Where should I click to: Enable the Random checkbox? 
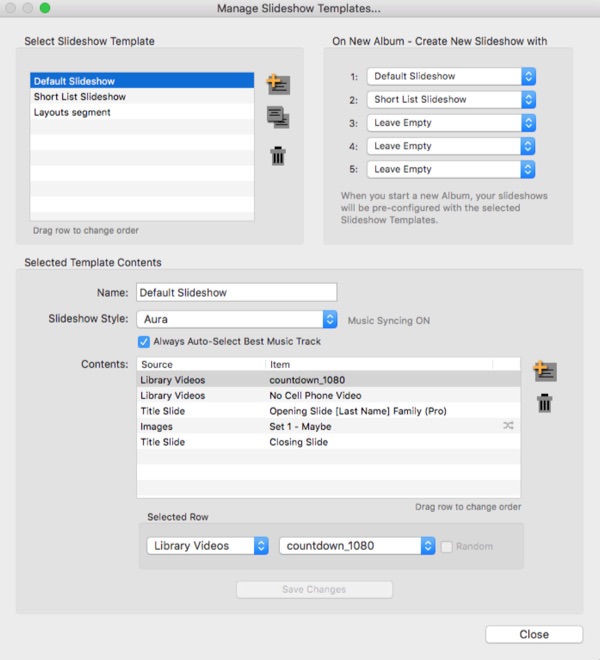coord(447,546)
